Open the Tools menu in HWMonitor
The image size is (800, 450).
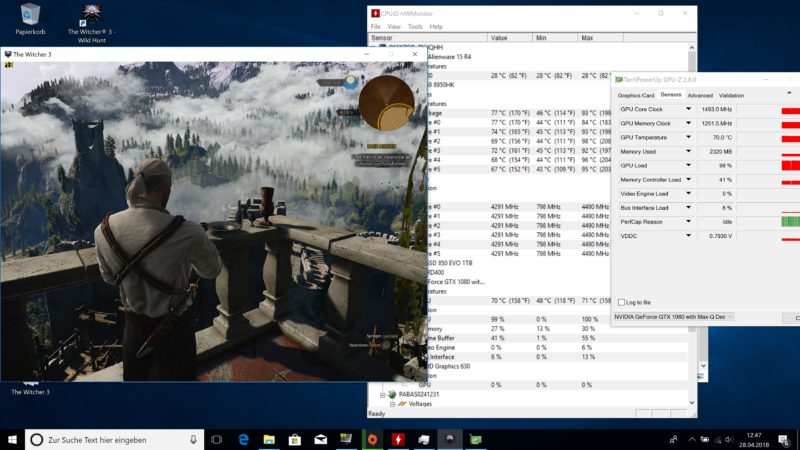point(415,27)
